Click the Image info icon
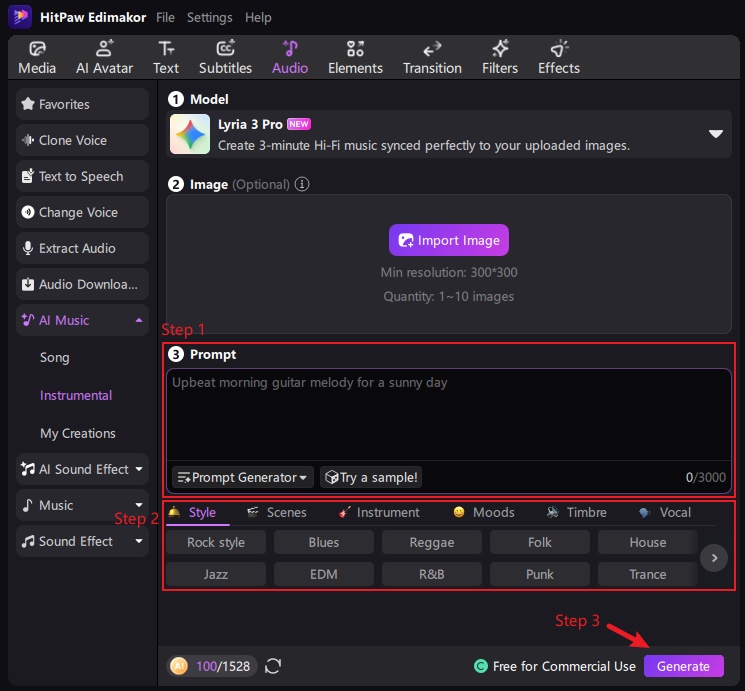The height and width of the screenshot is (691, 745). pyautogui.click(x=302, y=184)
